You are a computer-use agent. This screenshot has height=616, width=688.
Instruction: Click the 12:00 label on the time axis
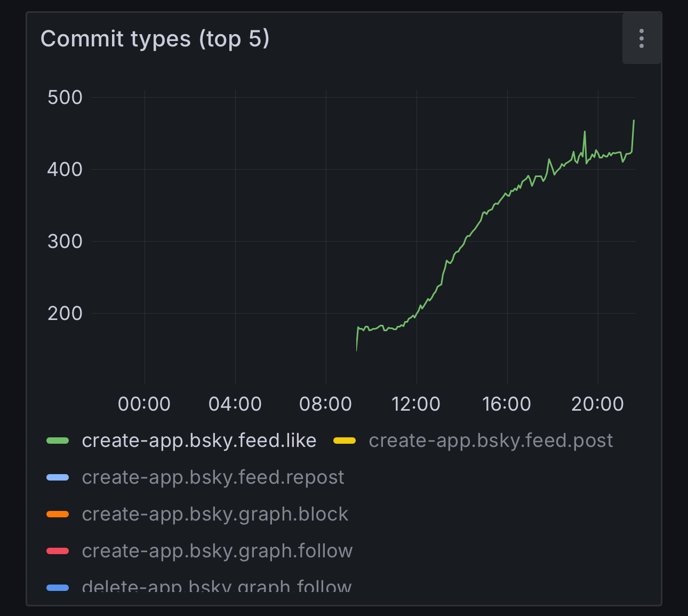[416, 404]
